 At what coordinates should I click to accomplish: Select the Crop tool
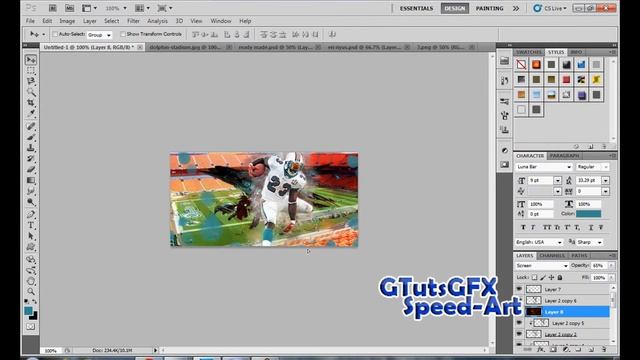pyautogui.click(x=31, y=102)
